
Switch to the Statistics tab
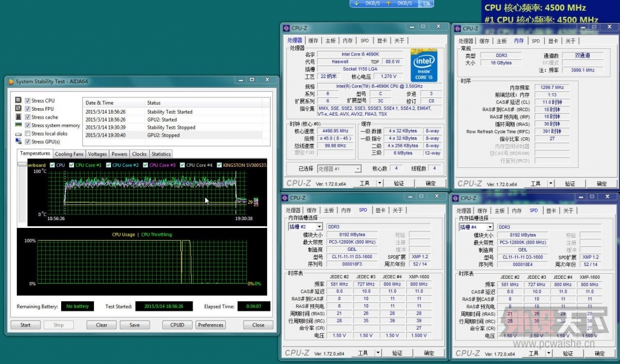(161, 154)
